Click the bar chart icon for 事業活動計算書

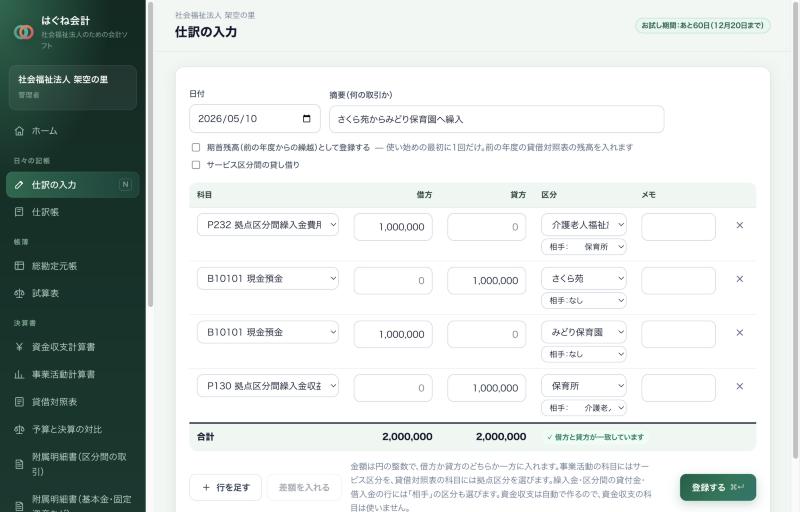click(19, 375)
